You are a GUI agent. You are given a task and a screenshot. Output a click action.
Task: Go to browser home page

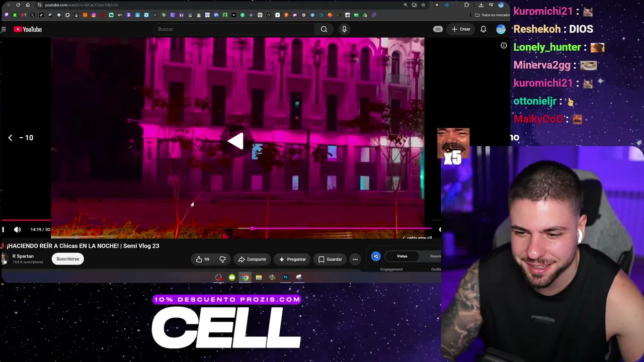(28, 5)
